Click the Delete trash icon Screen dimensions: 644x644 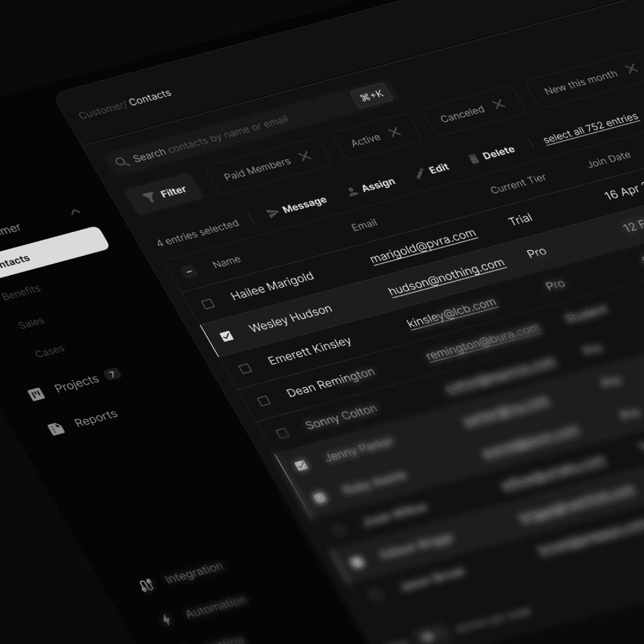click(x=473, y=158)
